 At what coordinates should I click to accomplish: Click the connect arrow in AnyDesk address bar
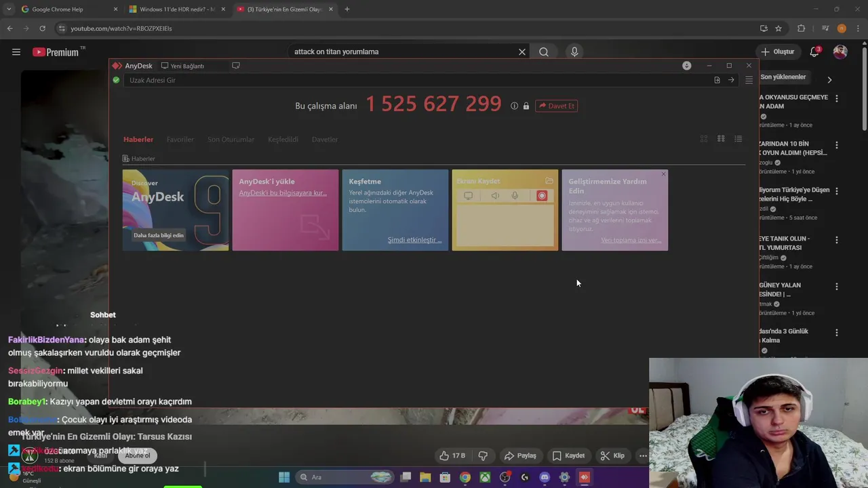click(x=731, y=80)
